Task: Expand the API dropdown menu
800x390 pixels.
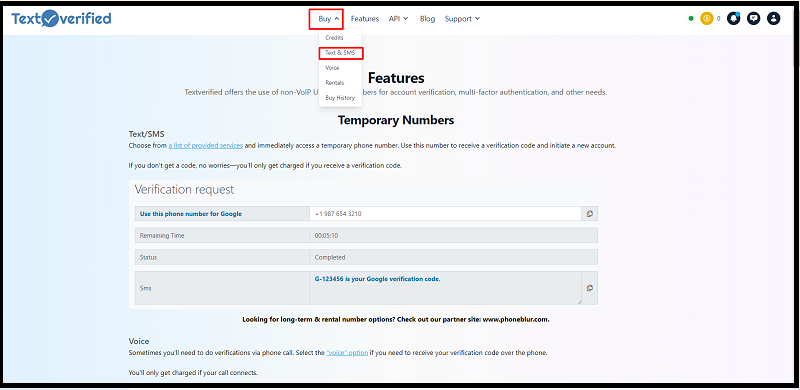Action: (x=398, y=19)
